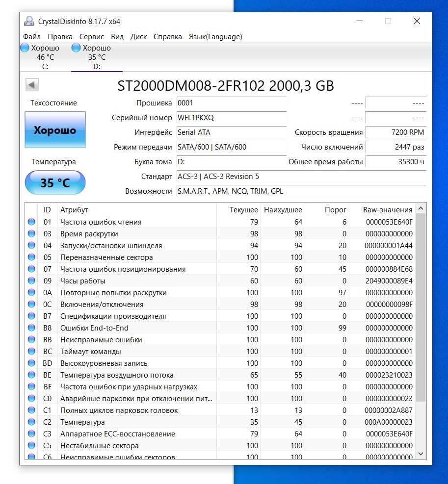
Task: Open the Файл menu
Action: tap(32, 37)
